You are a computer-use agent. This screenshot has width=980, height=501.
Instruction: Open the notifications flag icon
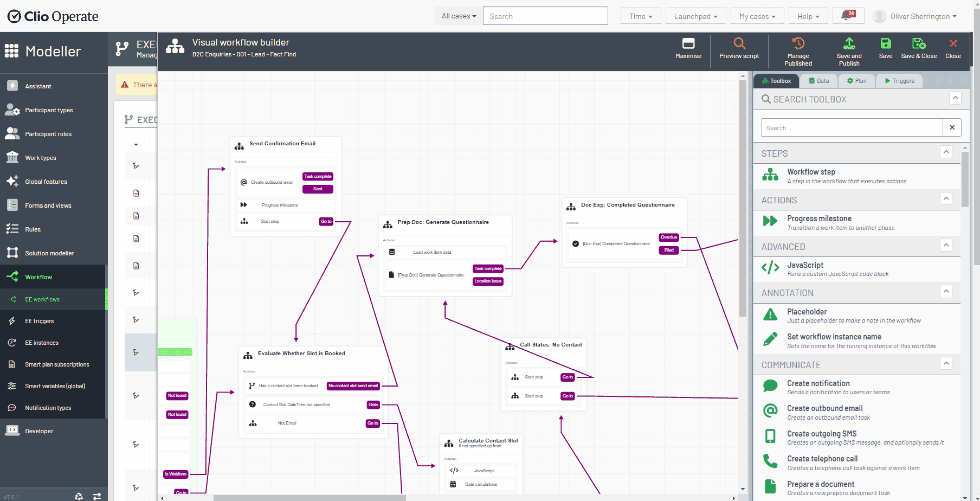[848, 16]
